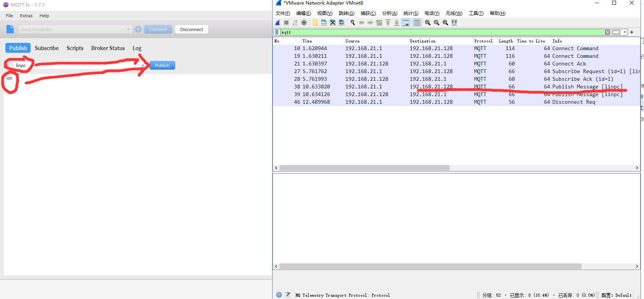
Task: Open the Broker Status tab
Action: [108, 48]
